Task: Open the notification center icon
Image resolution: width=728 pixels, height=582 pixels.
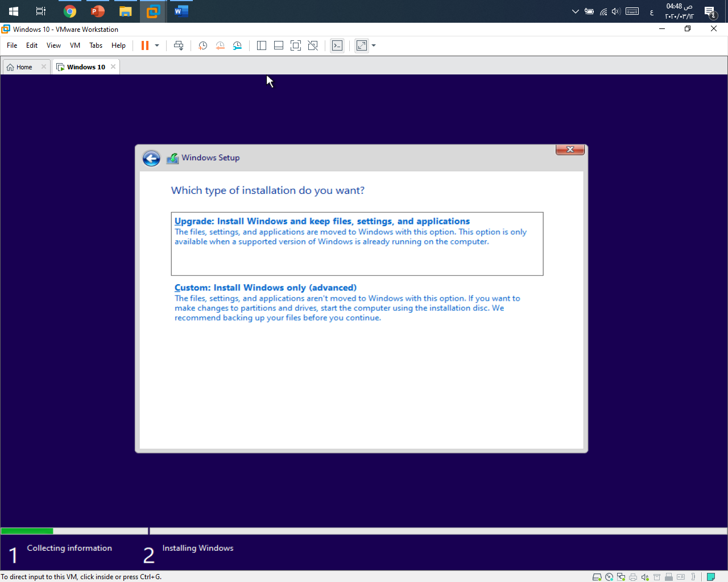Action: [x=710, y=11]
